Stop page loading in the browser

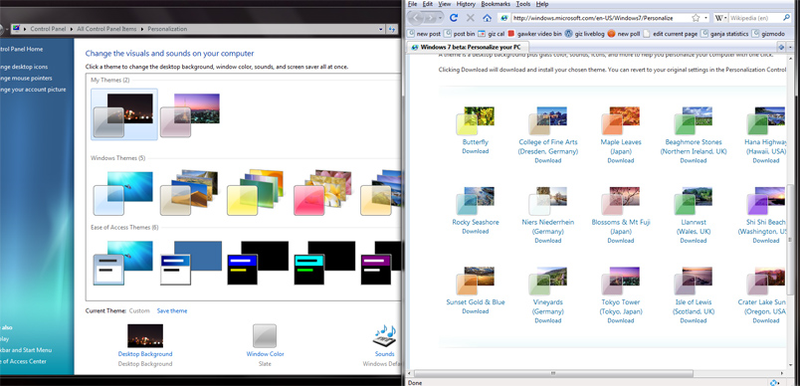tap(470, 18)
